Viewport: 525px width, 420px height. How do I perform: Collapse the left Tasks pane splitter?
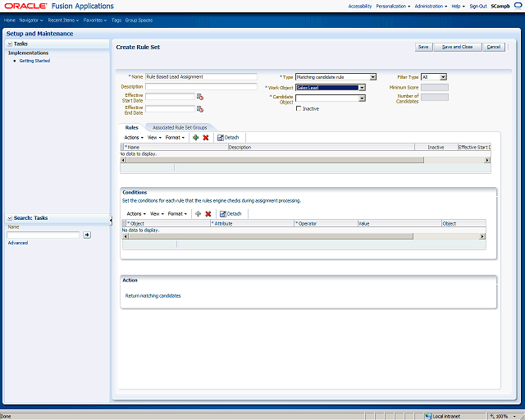point(111,220)
